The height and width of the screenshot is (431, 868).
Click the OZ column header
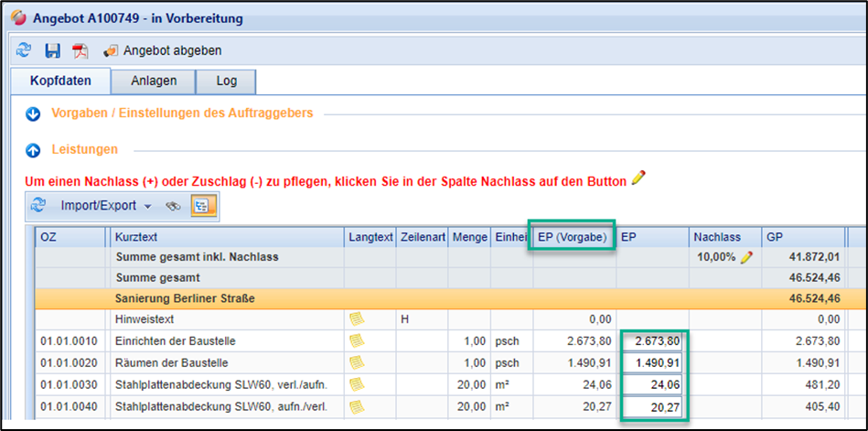click(70, 237)
